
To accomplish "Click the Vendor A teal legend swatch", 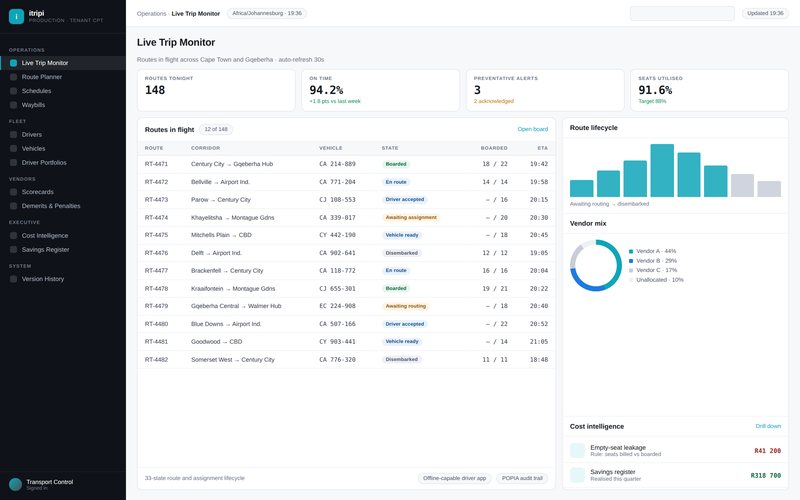I will tap(631, 251).
